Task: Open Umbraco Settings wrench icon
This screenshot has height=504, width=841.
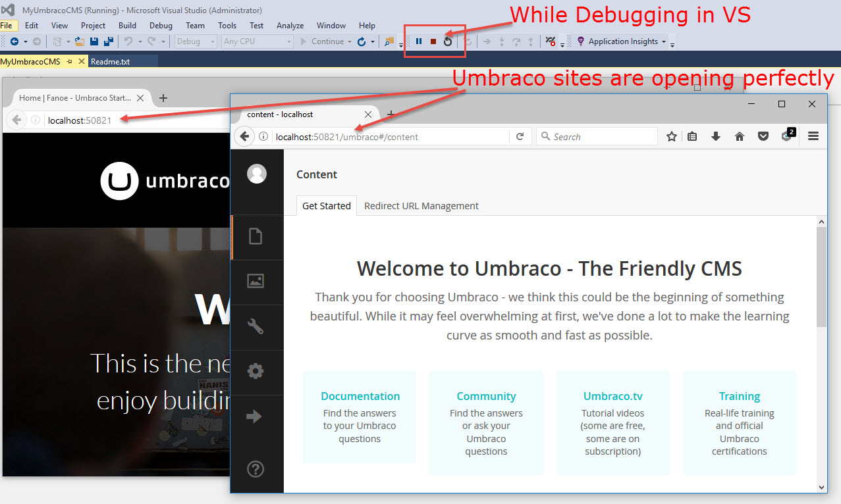Action: (256, 326)
